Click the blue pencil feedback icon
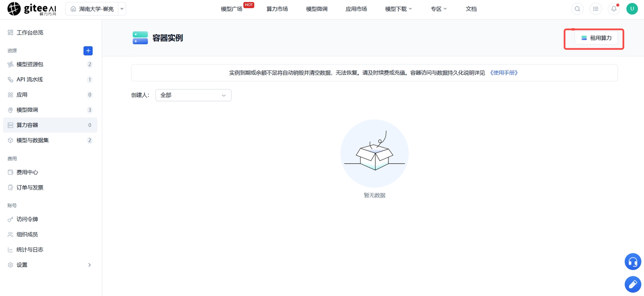This screenshot has width=644, height=296. click(633, 284)
